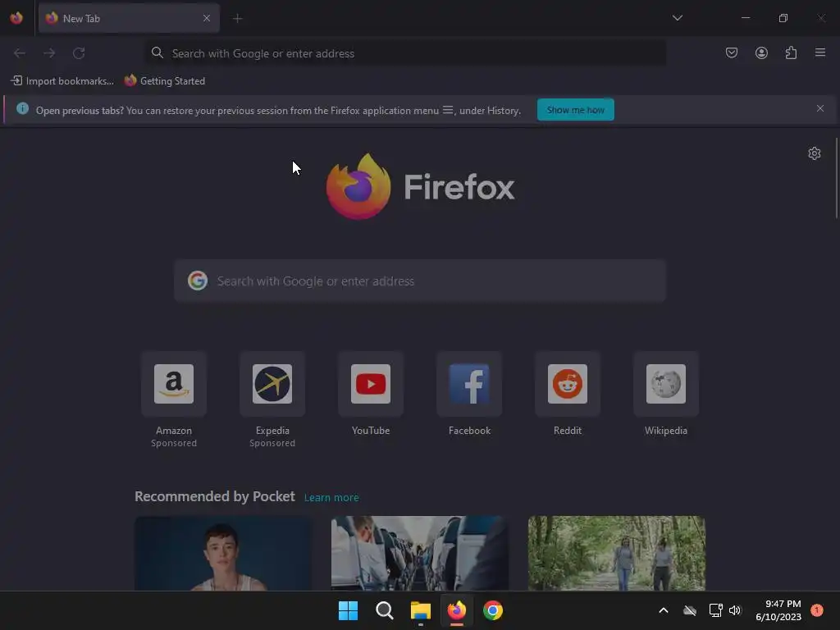
Task: Open the Firefox account icon
Action: (x=761, y=52)
